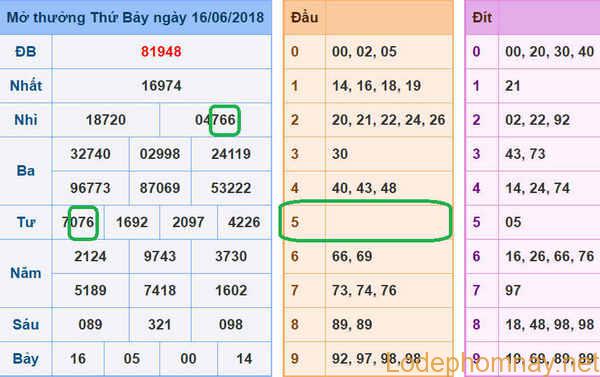Select the 'Đít' column header
This screenshot has height=377, width=600.
click(x=483, y=18)
